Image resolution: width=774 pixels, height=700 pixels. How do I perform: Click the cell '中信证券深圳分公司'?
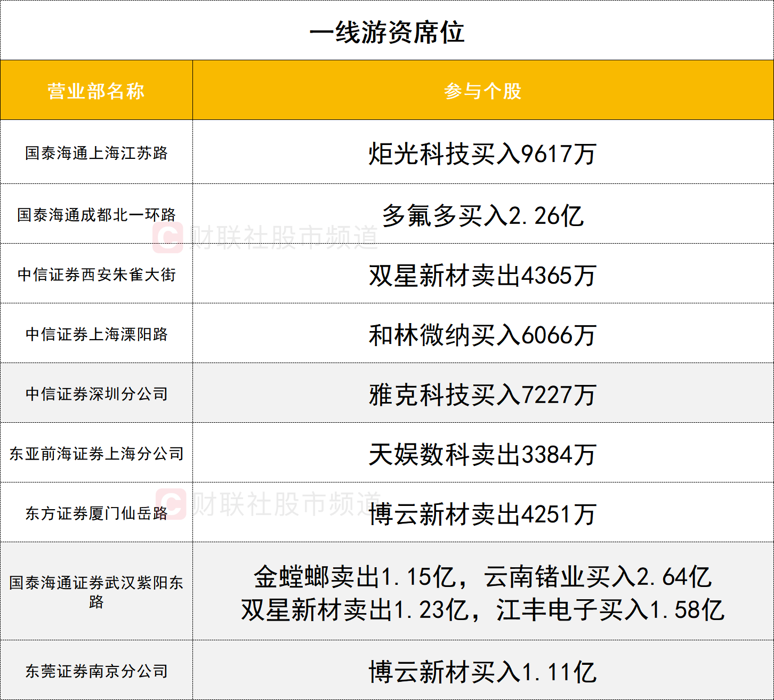point(96,393)
